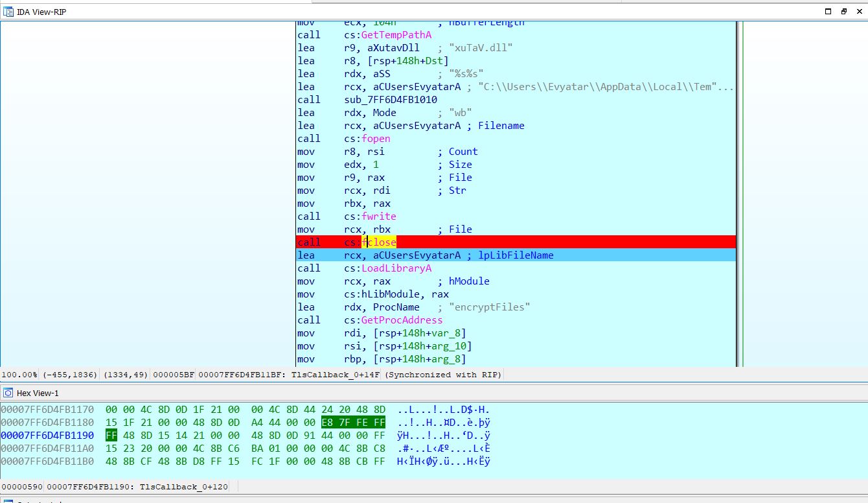Screen dimensions: 868x503
Task: Select the "%s%s" comment
Action: tap(466, 74)
